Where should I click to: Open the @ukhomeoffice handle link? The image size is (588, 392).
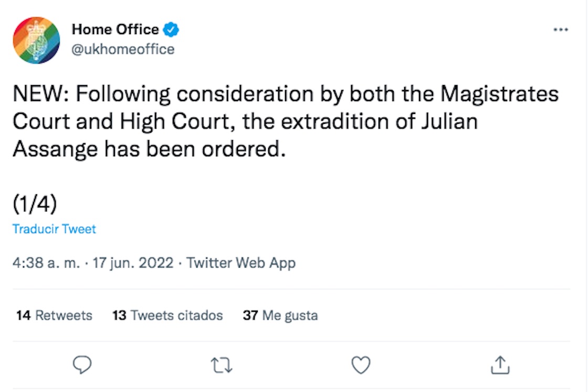pos(123,49)
